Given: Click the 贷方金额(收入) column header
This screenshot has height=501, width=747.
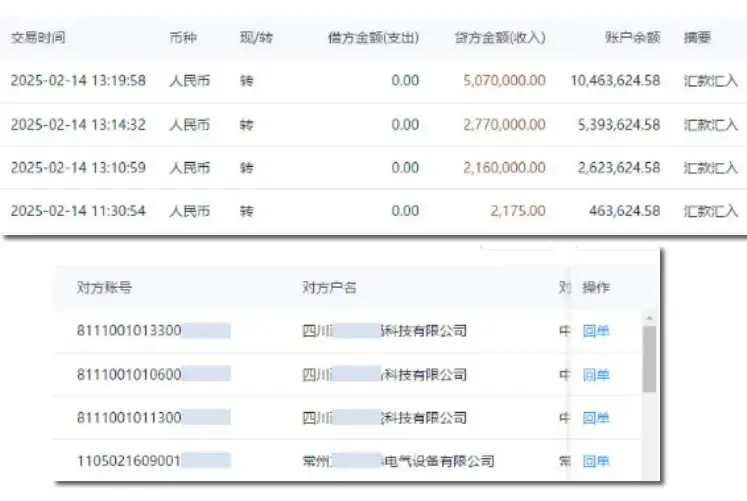Looking at the screenshot, I should [500, 38].
